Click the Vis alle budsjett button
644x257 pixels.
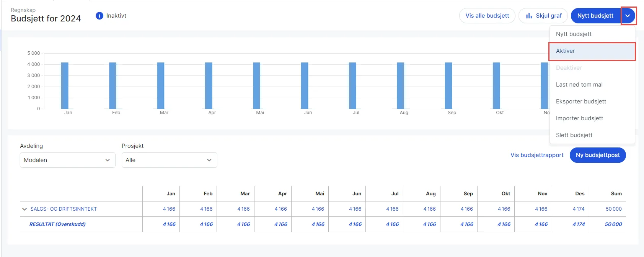click(x=487, y=16)
